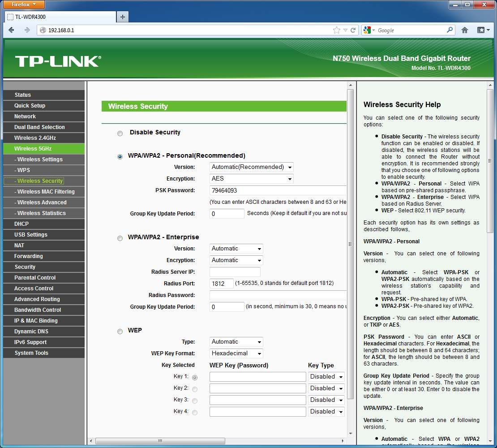Open the Parental Control page
This screenshot has width=497, height=448.
(x=44, y=278)
